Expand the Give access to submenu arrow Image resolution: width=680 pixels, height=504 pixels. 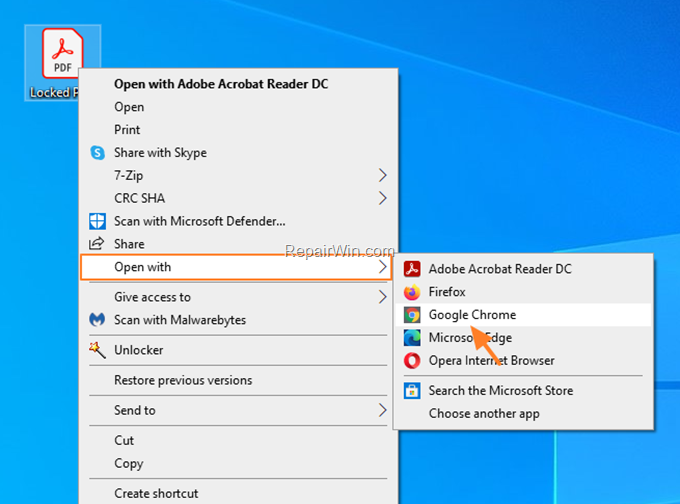click(382, 297)
